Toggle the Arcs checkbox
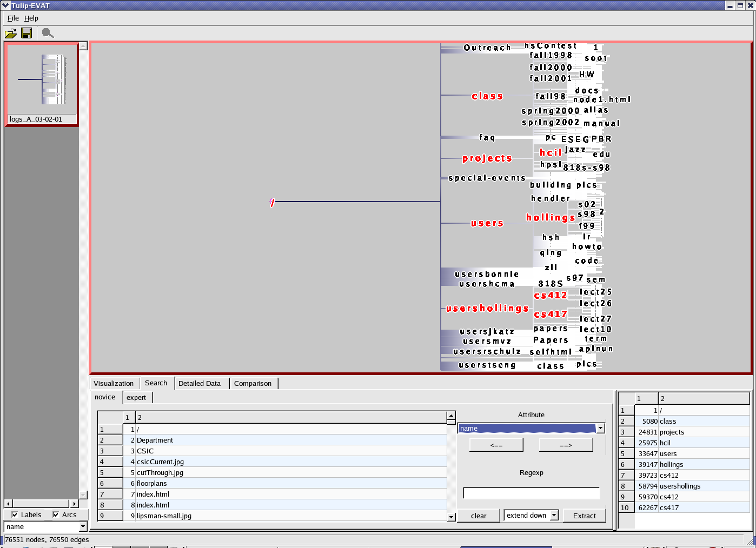756x548 pixels. point(56,514)
